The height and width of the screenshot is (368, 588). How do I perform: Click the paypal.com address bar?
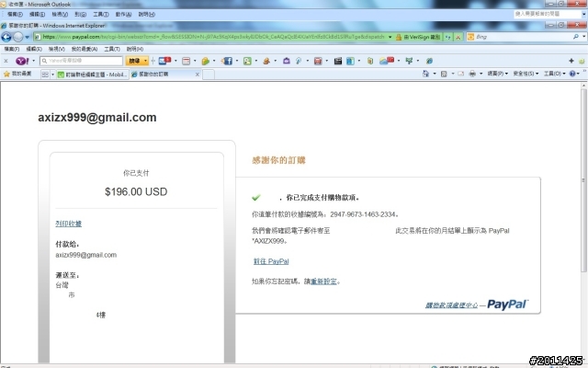(212, 37)
